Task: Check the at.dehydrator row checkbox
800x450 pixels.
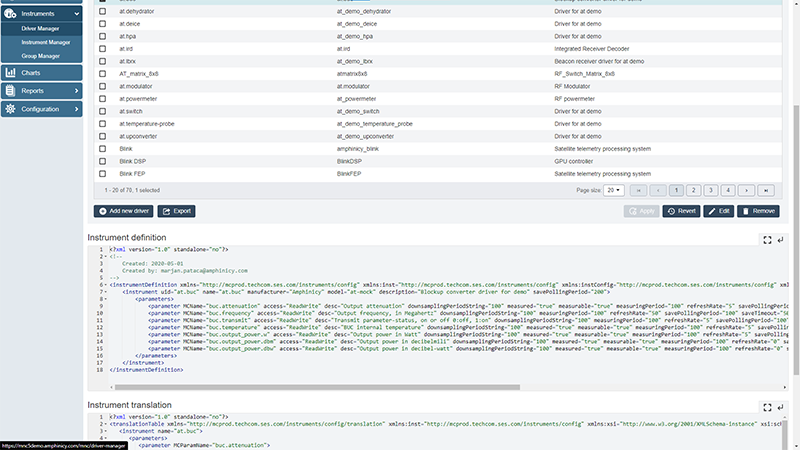Action: pos(103,9)
